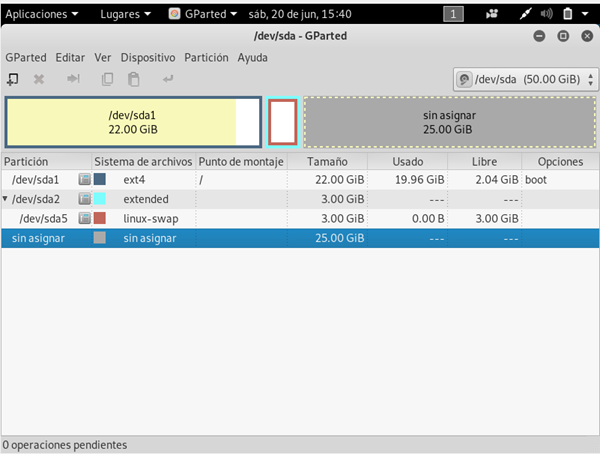Select the sin asignar 25.00 GiB map block
The image size is (600, 454).
coord(450,122)
